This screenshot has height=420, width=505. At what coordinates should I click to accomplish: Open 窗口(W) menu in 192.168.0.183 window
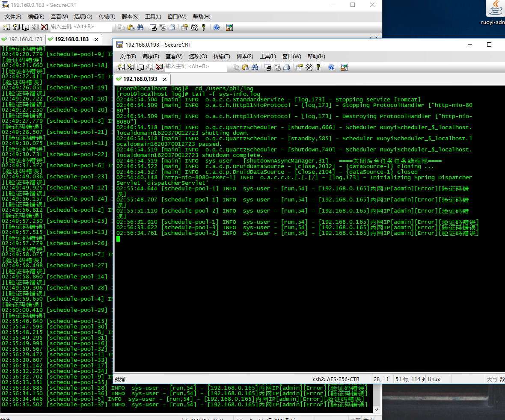[177, 16]
